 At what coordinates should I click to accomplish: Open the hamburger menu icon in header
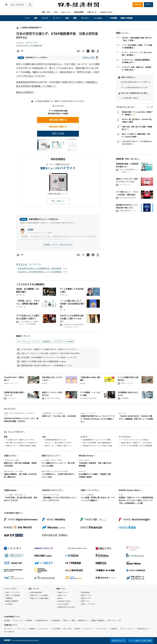[x=6, y=5]
